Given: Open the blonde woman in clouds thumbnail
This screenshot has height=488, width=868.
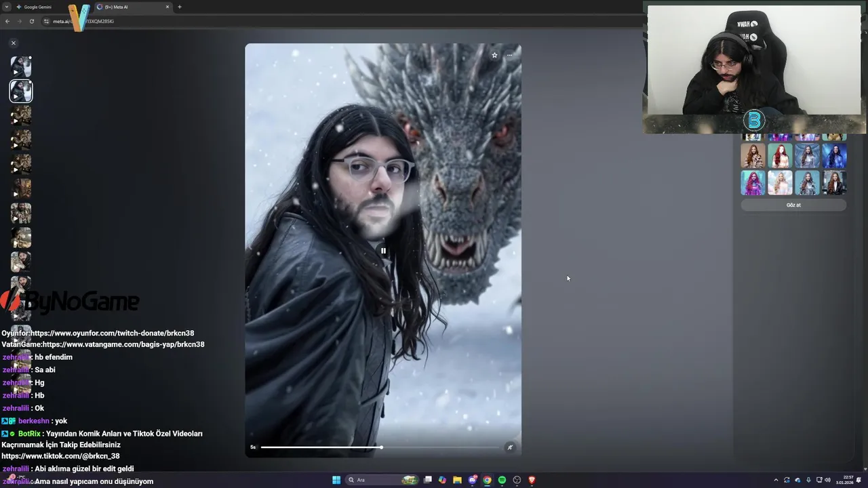Looking at the screenshot, I should [780, 182].
